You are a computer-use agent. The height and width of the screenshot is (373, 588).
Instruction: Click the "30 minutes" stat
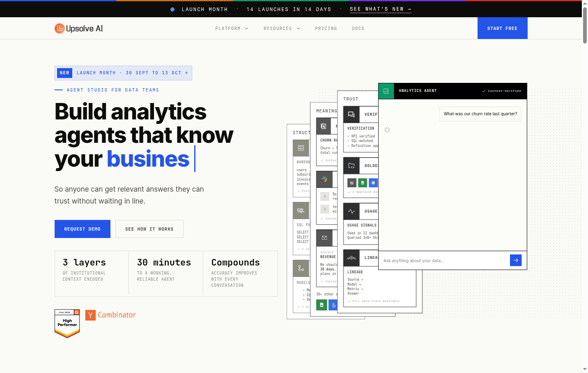point(166,274)
